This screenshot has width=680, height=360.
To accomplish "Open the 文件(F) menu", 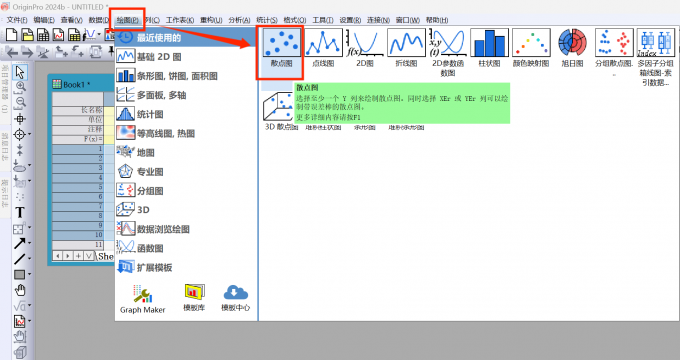I will point(17,20).
